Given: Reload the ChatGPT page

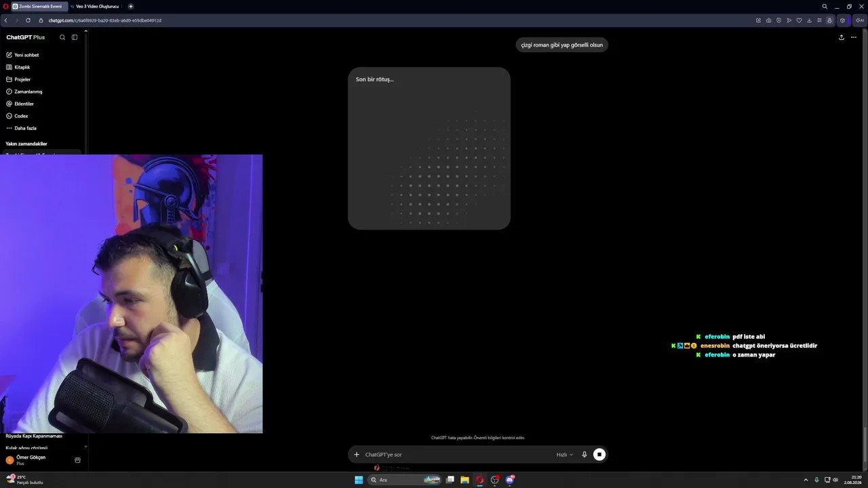Looking at the screenshot, I should click(x=28, y=20).
